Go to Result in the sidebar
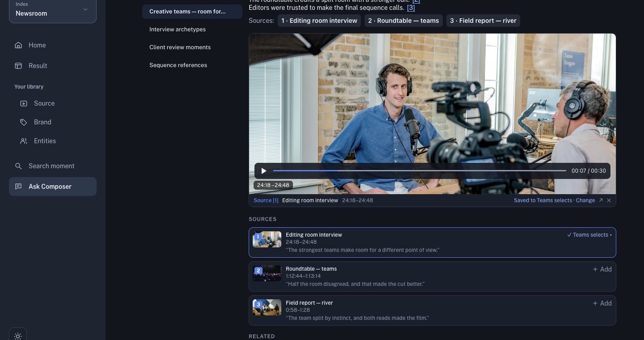The image size is (644, 340). click(53, 66)
